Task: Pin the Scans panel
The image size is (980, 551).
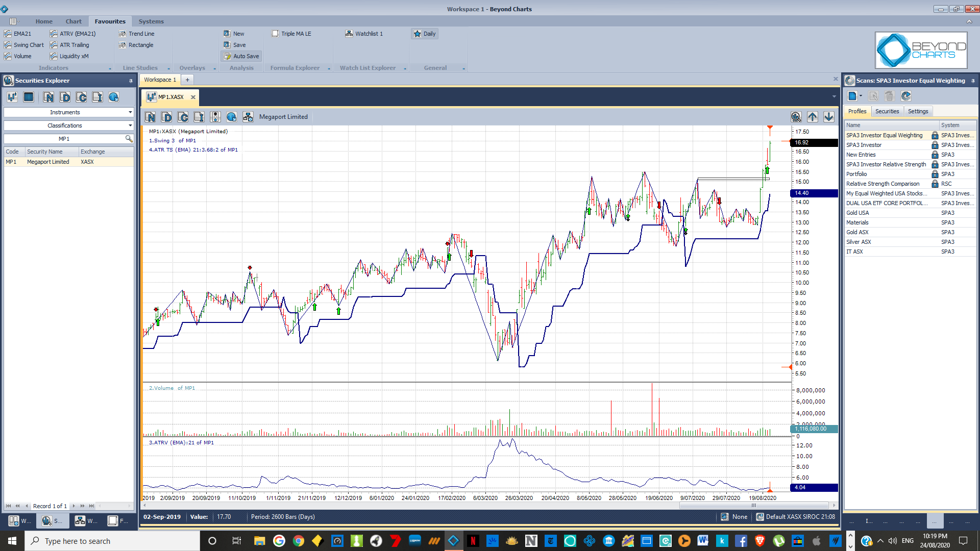Action: pyautogui.click(x=973, y=81)
